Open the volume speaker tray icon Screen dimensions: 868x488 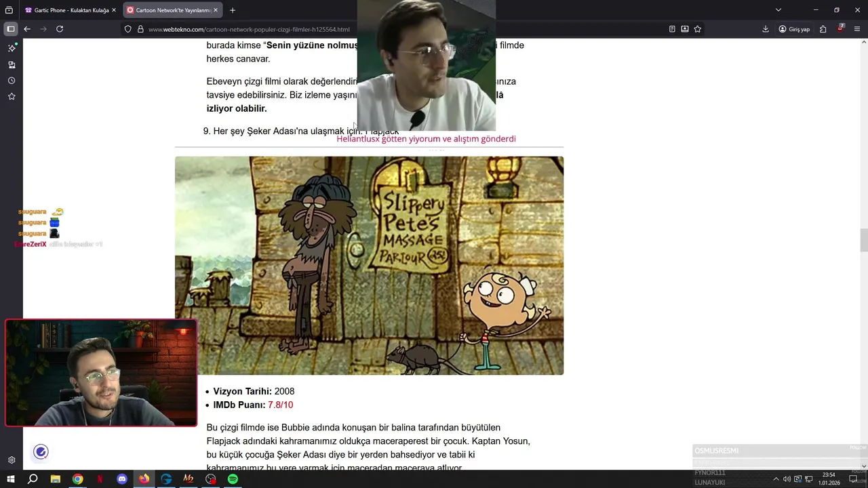point(787,479)
